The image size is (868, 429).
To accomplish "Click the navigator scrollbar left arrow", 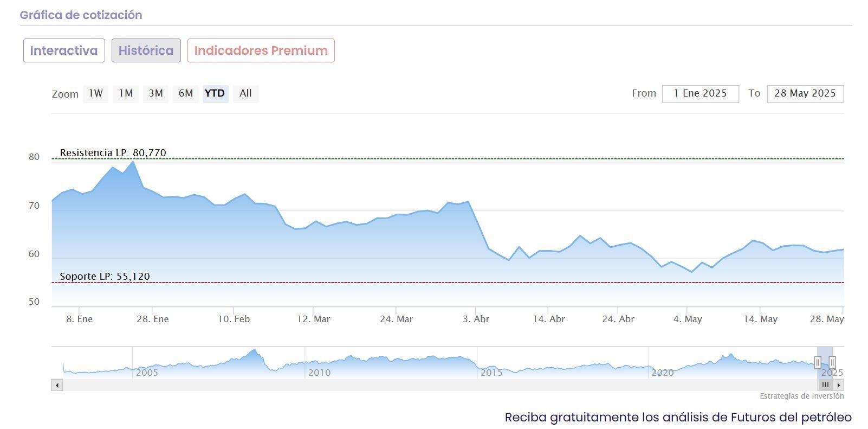I will (x=57, y=385).
